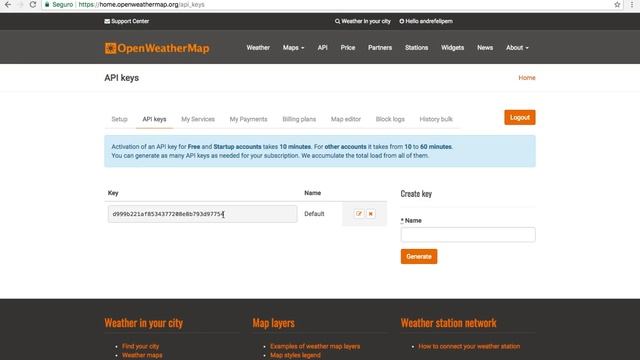Click the Seguro secure site indicator
Image resolution: width=640 pixels, height=360 pixels.
(x=59, y=4)
